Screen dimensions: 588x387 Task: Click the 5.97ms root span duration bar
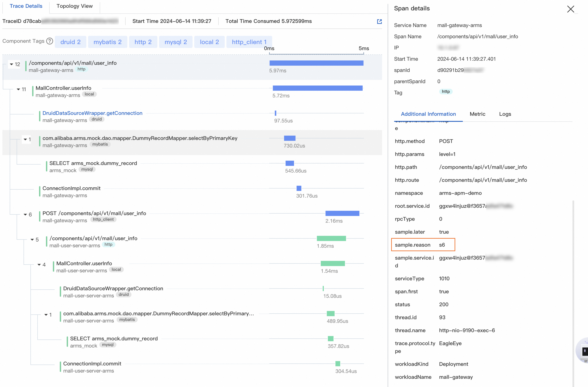tap(316, 63)
